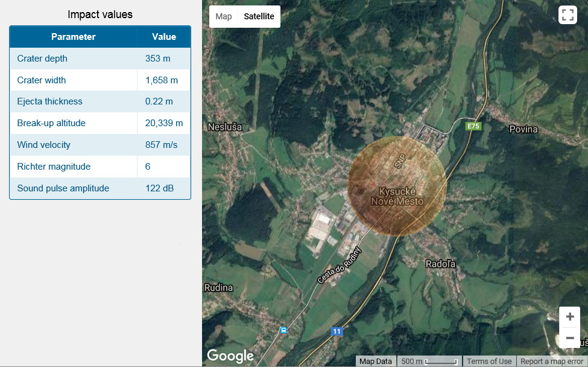Open Terms of Use link
Viewport: 588px width, 367px height.
coord(489,362)
